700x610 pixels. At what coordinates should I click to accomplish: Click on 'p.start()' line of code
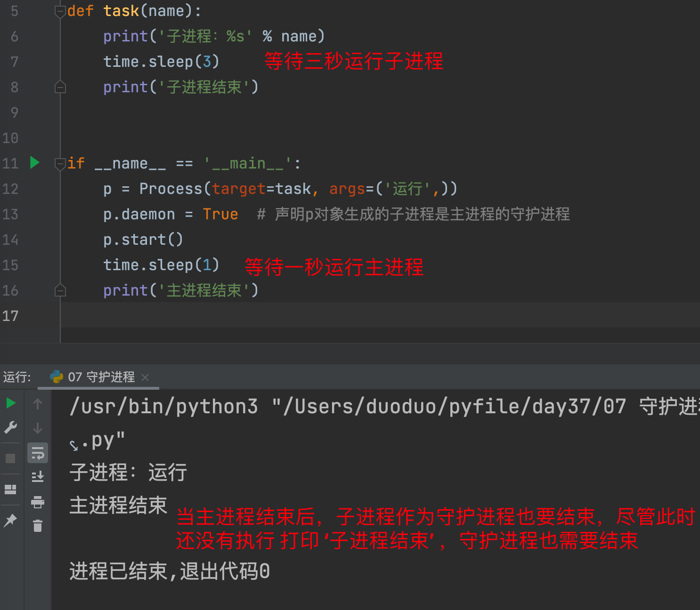pyautogui.click(x=143, y=240)
